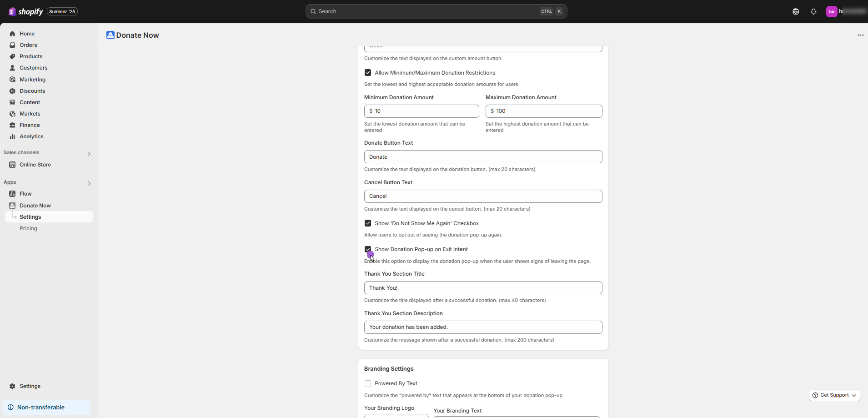Click the Maximum Donation Amount field
Screen dimensions: 868x418
pyautogui.click(x=544, y=111)
